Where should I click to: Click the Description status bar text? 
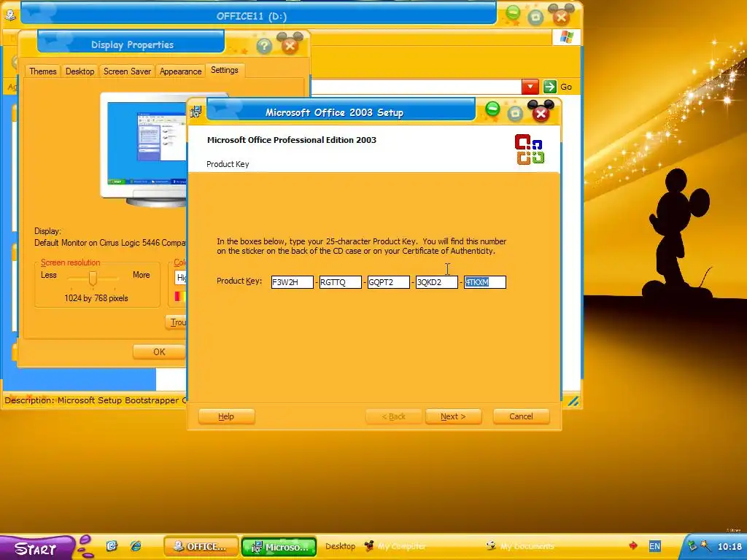(96, 400)
